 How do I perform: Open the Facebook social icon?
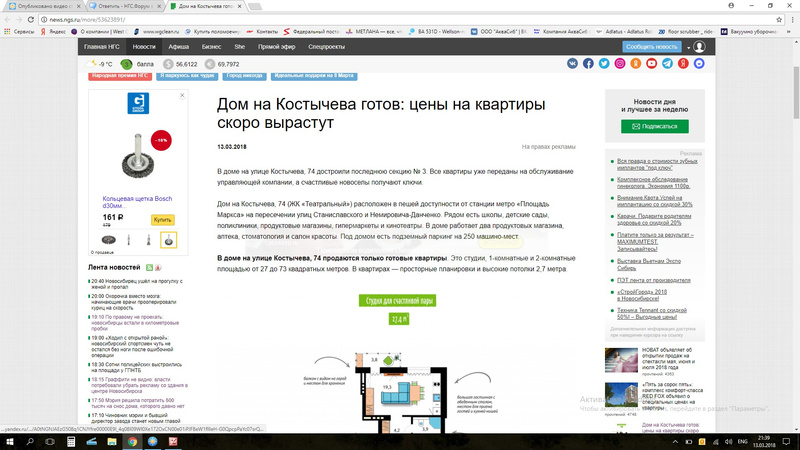coord(588,63)
